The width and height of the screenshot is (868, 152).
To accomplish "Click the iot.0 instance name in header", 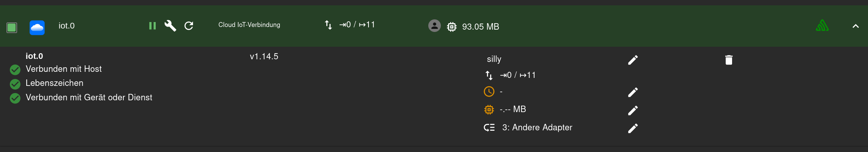I will coord(67,26).
